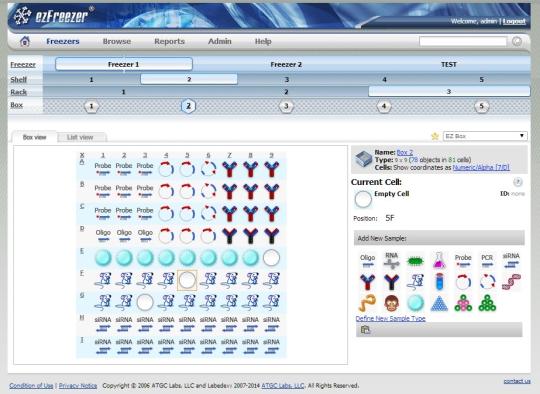Mark box as favorite with the star icon
The width and height of the screenshot is (540, 394).
point(435,136)
